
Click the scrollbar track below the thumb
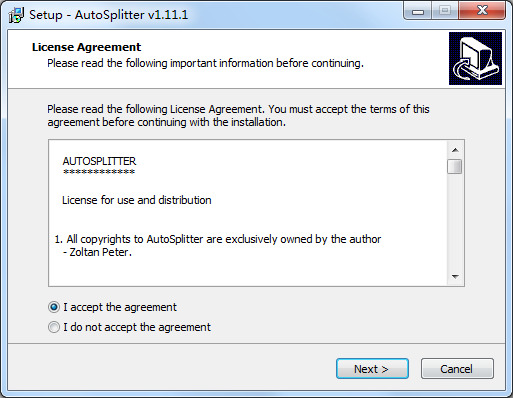pyautogui.click(x=455, y=221)
